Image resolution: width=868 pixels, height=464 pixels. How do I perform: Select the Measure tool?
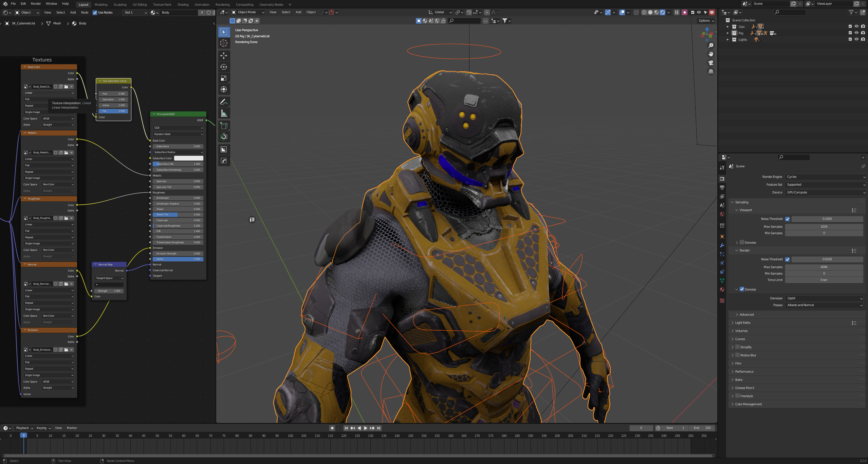(224, 113)
